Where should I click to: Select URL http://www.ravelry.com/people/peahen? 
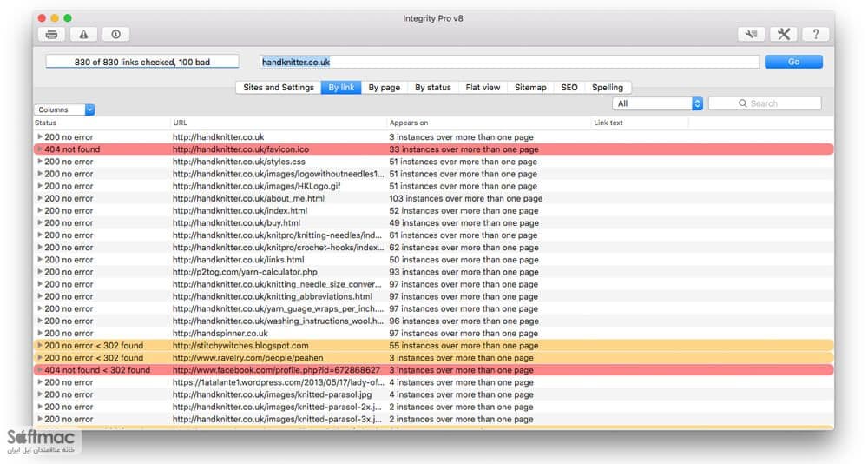248,358
